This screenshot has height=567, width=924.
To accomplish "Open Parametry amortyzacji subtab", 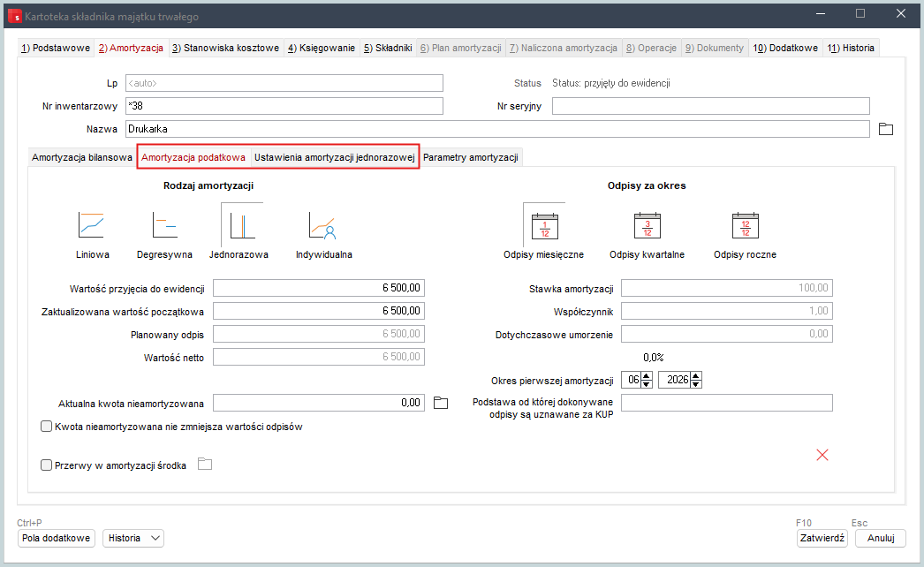I will (471, 157).
